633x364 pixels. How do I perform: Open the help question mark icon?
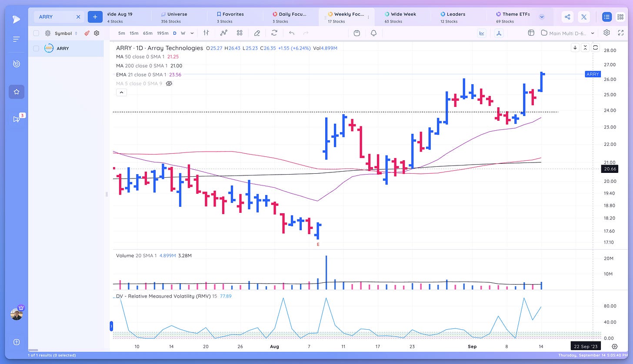16,341
